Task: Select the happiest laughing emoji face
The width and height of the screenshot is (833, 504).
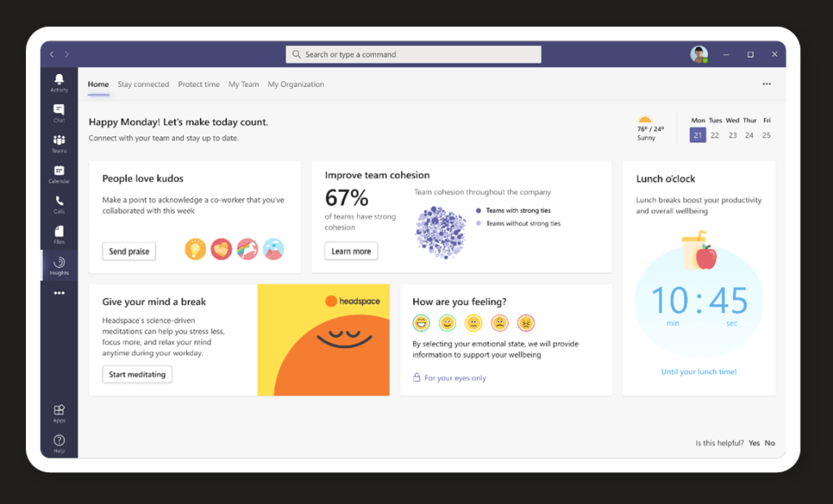Action: 421,323
